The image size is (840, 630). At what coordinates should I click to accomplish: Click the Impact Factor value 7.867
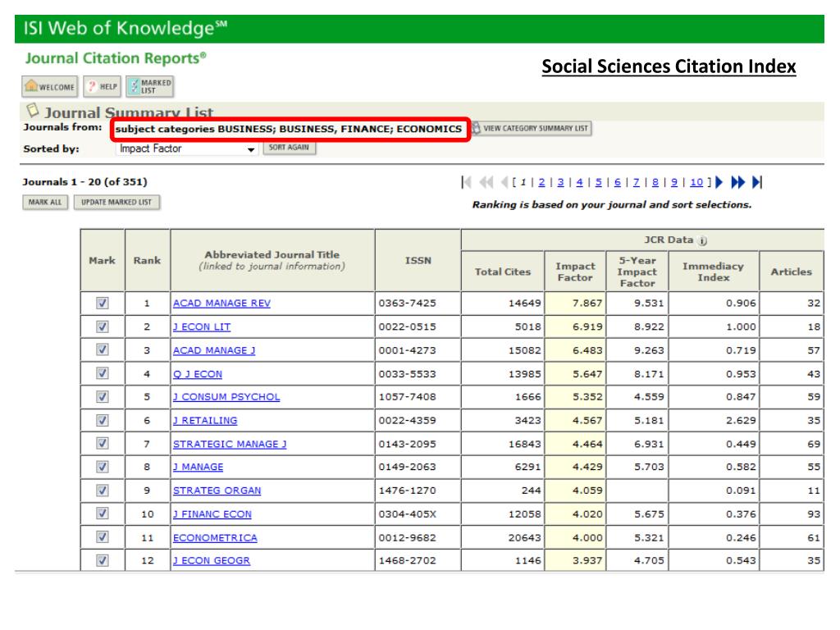click(587, 304)
